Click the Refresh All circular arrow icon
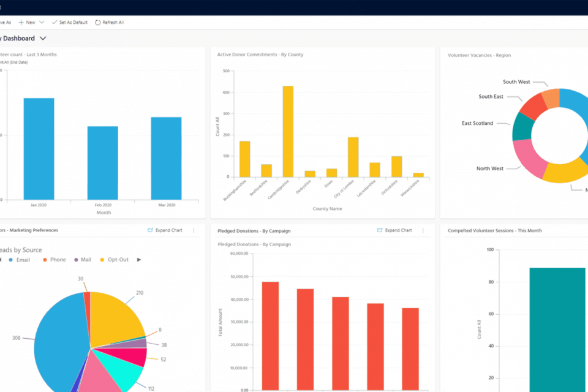588x392 pixels. coord(97,22)
